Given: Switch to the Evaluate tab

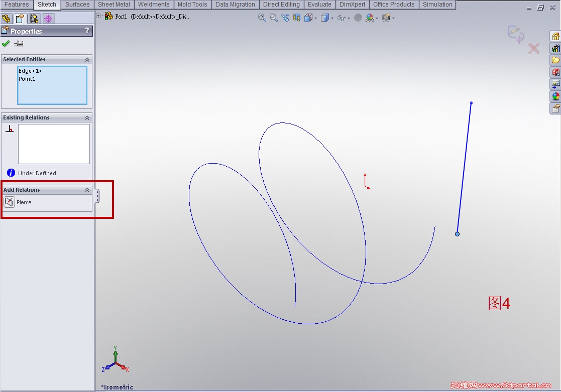Looking at the screenshot, I should [x=319, y=5].
